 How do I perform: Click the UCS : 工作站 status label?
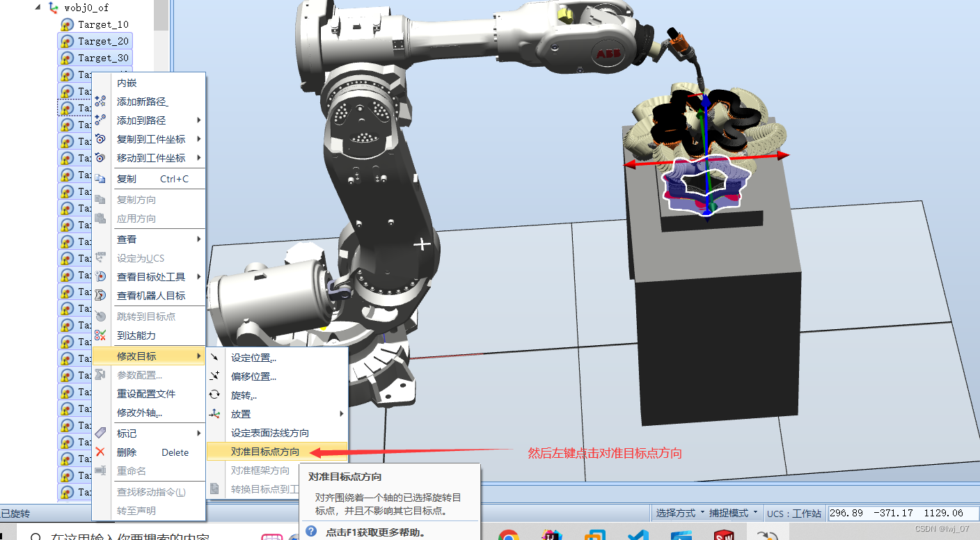(794, 513)
